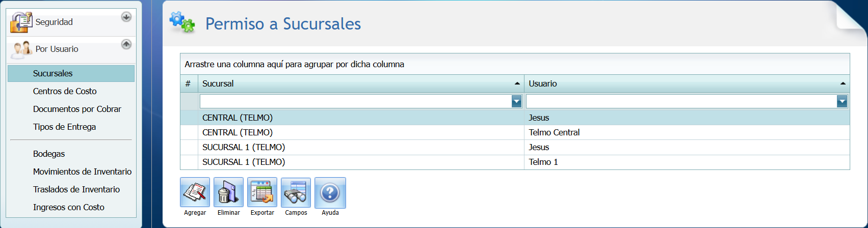The height and width of the screenshot is (228, 868).
Task: Click the Exportar table icon
Action: click(x=262, y=192)
